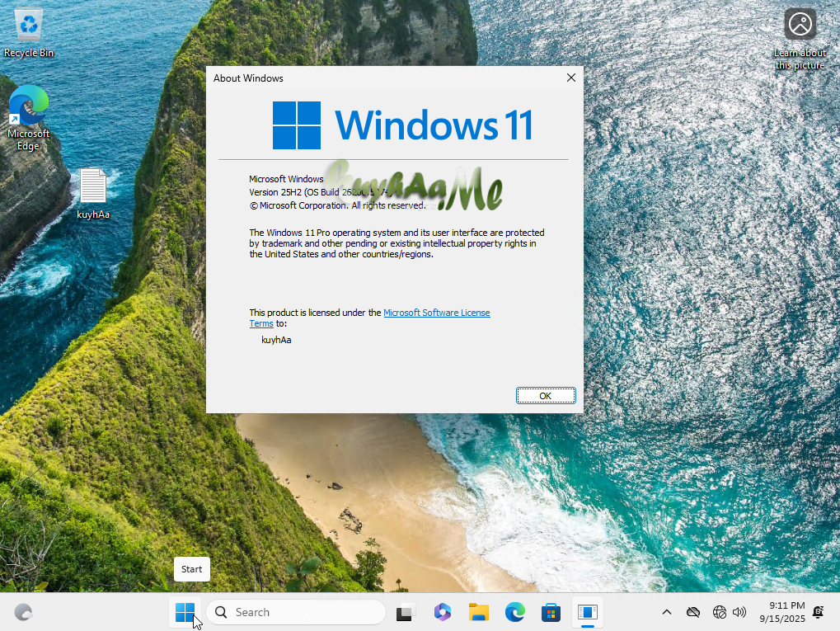Open the widgets icon in taskbar corner
Image resolution: width=840 pixels, height=631 pixels.
click(24, 612)
